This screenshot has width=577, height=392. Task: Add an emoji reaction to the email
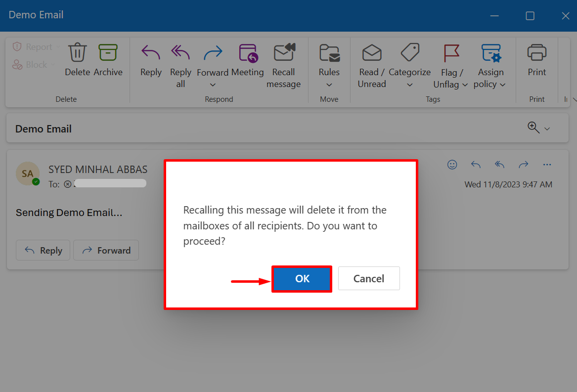pyautogui.click(x=452, y=165)
